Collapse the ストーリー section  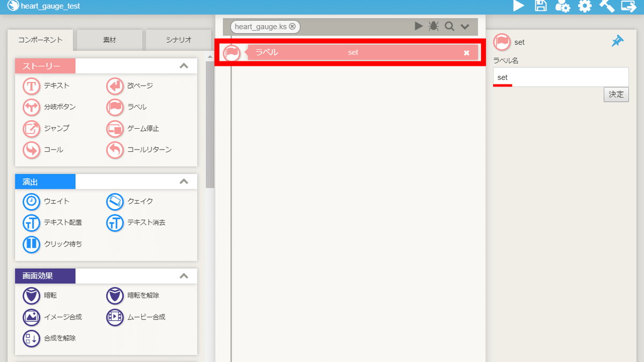point(184,66)
